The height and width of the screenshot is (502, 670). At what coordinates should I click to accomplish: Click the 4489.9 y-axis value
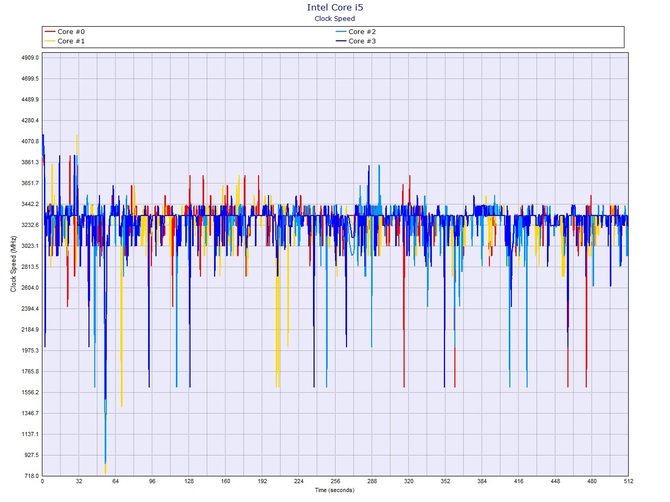tap(30, 100)
